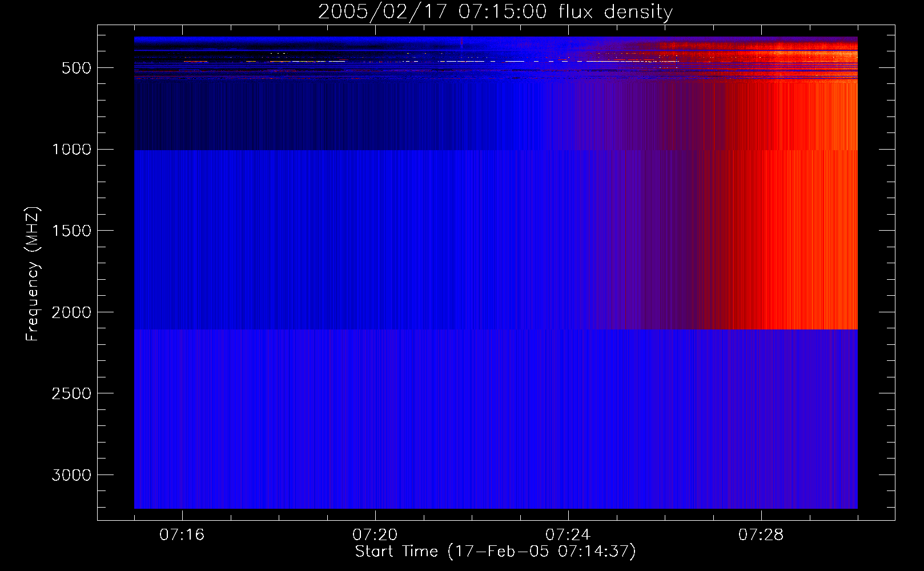Click the 07:20 time tick label
Image resolution: width=924 pixels, height=571 pixels.
(x=375, y=535)
